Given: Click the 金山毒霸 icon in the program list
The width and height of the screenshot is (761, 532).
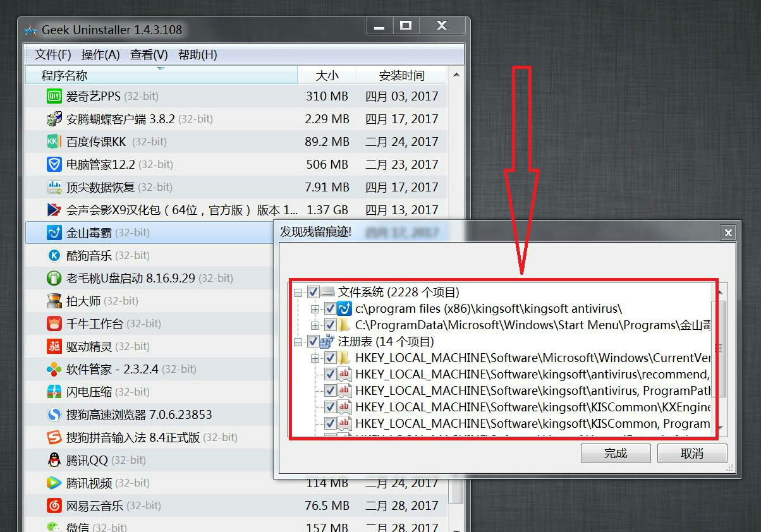Looking at the screenshot, I should tap(54, 233).
